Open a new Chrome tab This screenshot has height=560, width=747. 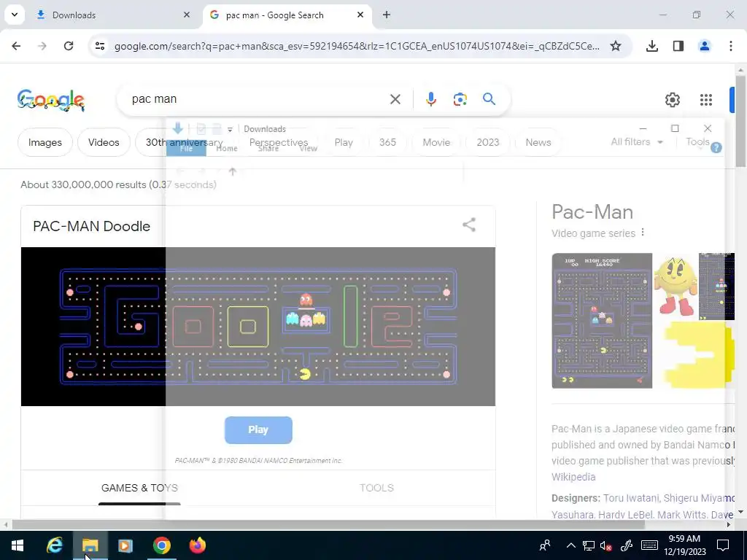click(387, 15)
